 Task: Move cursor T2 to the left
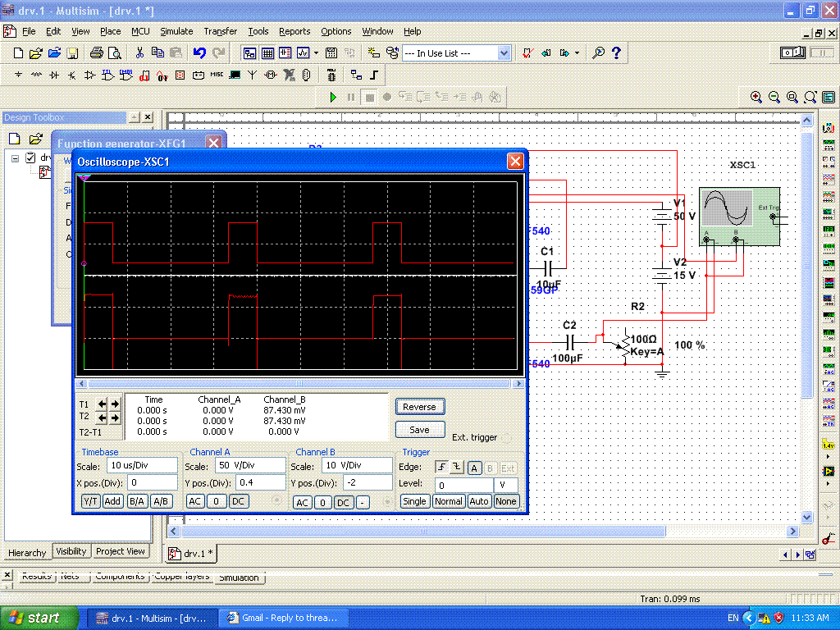tap(102, 418)
